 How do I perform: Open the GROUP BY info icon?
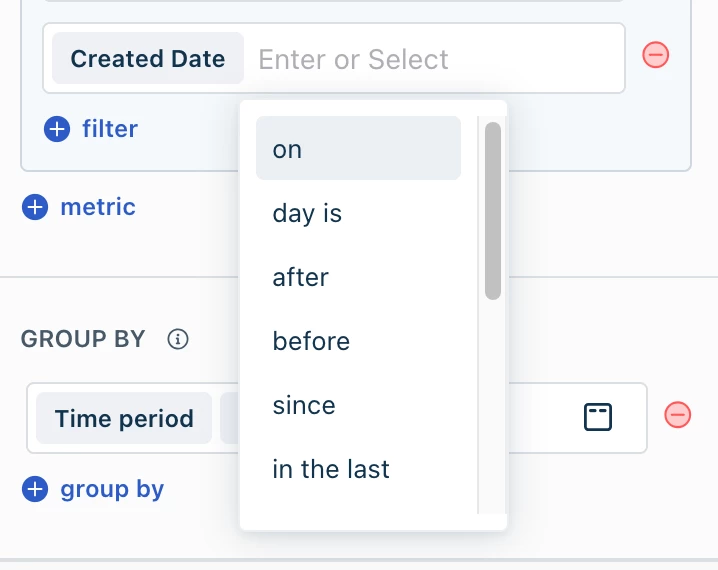[x=178, y=339]
